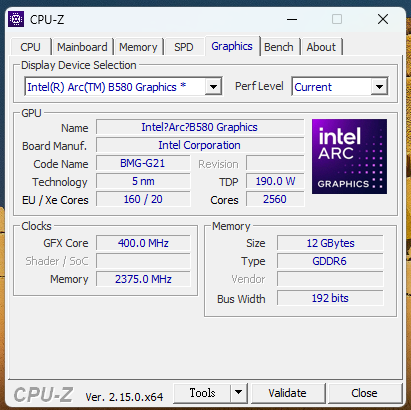Click the memory Size value 12 GBytes
This screenshot has height=410, width=411.
[330, 243]
